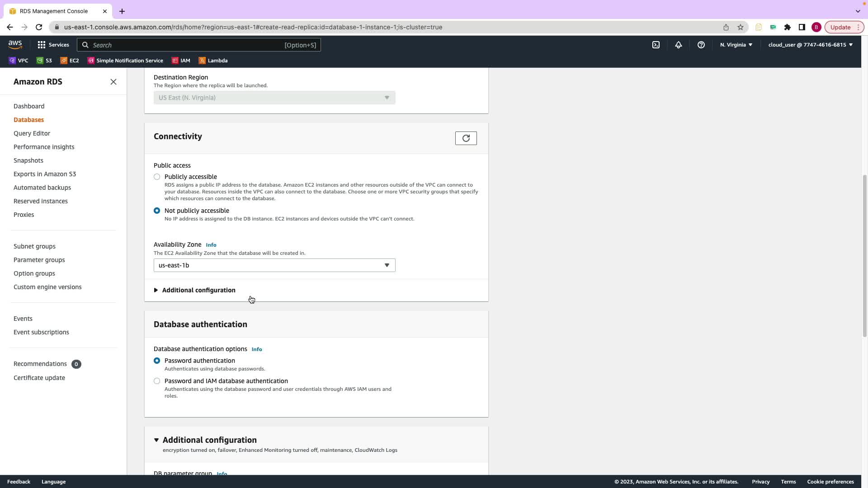Open AWS CloudShell icon in top bar
868x488 pixels.
(656, 45)
